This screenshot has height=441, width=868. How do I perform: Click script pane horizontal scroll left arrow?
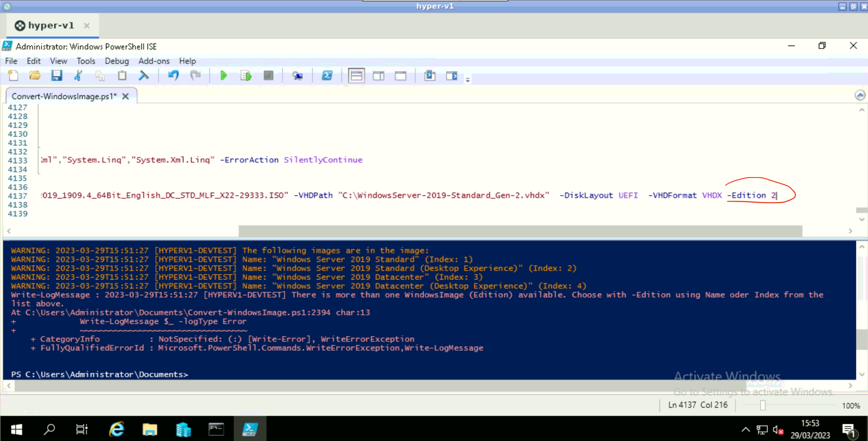9,231
